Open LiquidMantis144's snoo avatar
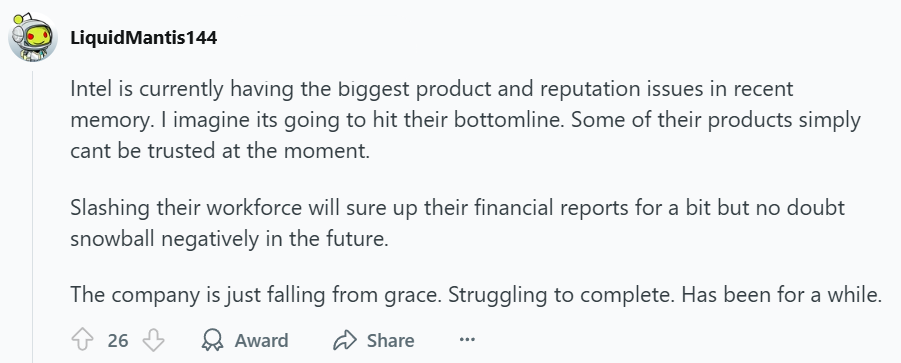This screenshot has height=363, width=901. click(x=32, y=37)
